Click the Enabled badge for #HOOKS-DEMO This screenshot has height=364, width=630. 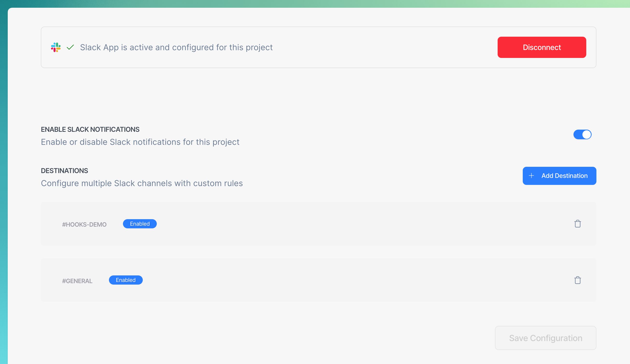point(140,224)
